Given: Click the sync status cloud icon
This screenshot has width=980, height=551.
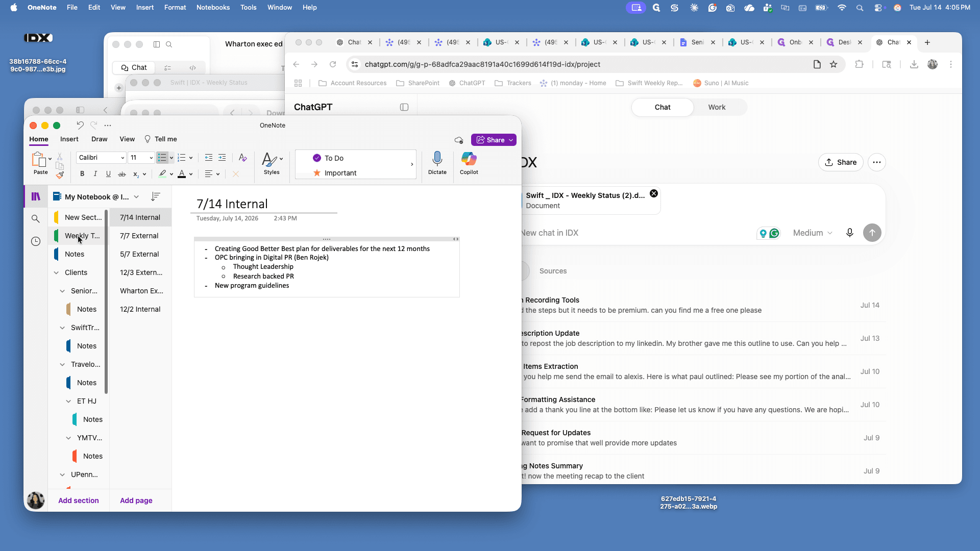Looking at the screenshot, I should (x=458, y=140).
